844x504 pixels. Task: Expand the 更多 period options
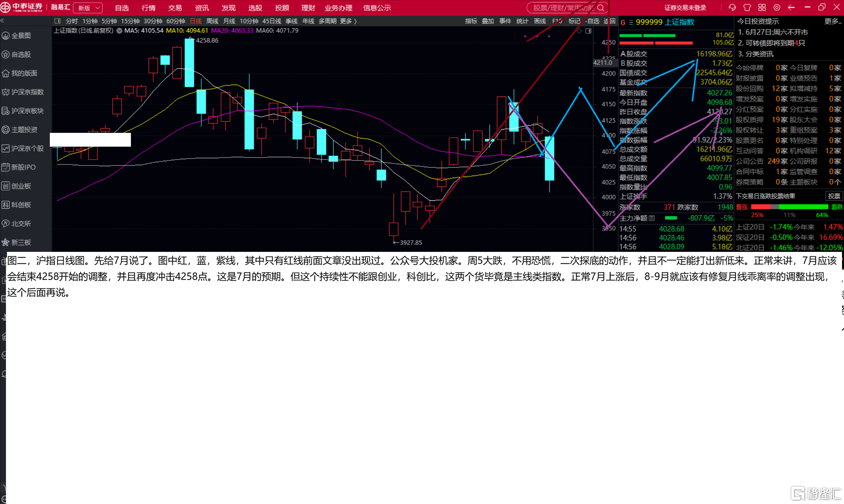348,21
